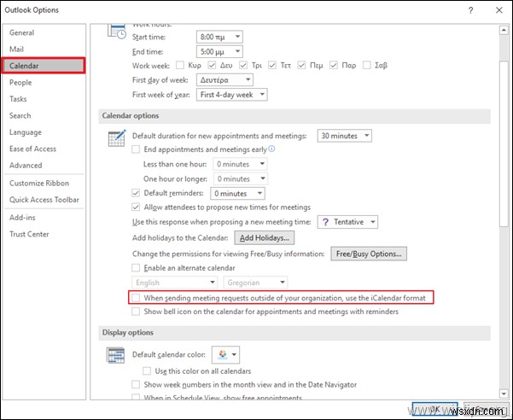Check Use this color on all calendars
513x420 pixels.
point(147,371)
